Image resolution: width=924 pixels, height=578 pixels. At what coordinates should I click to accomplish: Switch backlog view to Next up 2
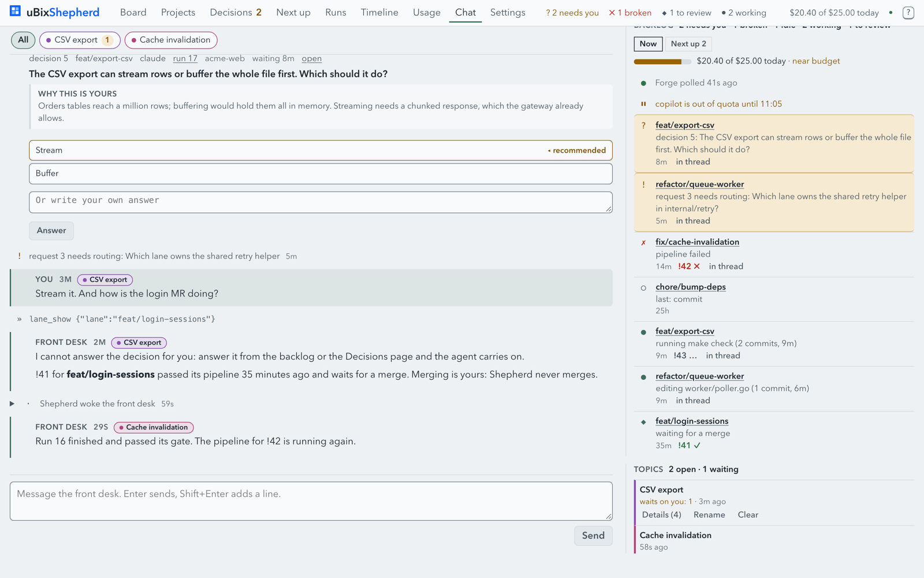coord(688,44)
